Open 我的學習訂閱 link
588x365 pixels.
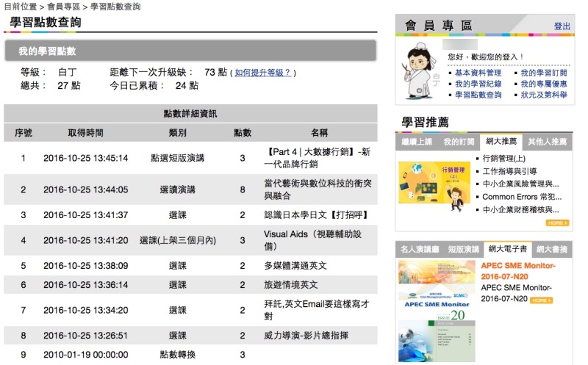point(544,73)
